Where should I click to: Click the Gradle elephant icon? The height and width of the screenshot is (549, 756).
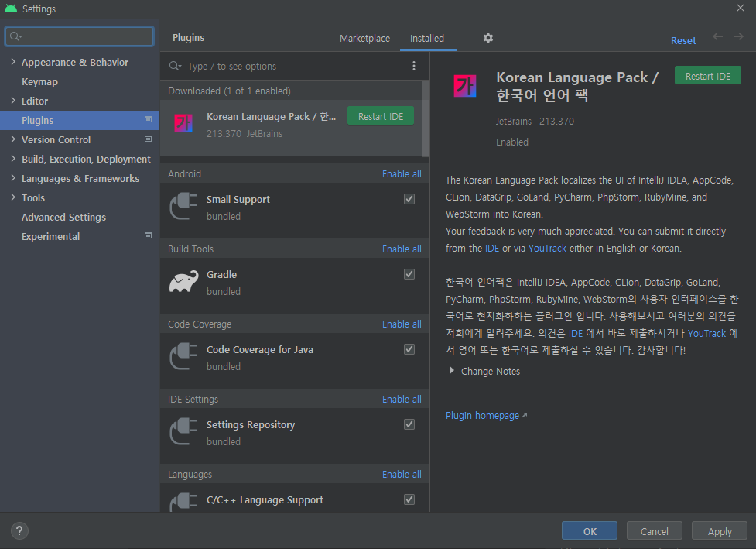183,281
